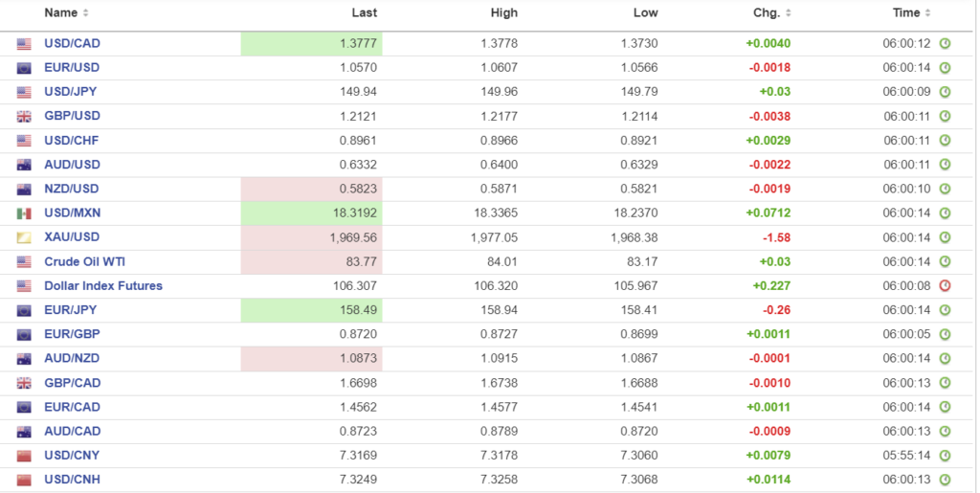The image size is (980, 493).
Task: Click the green highlighted USD/MXN last price
Action: [356, 213]
